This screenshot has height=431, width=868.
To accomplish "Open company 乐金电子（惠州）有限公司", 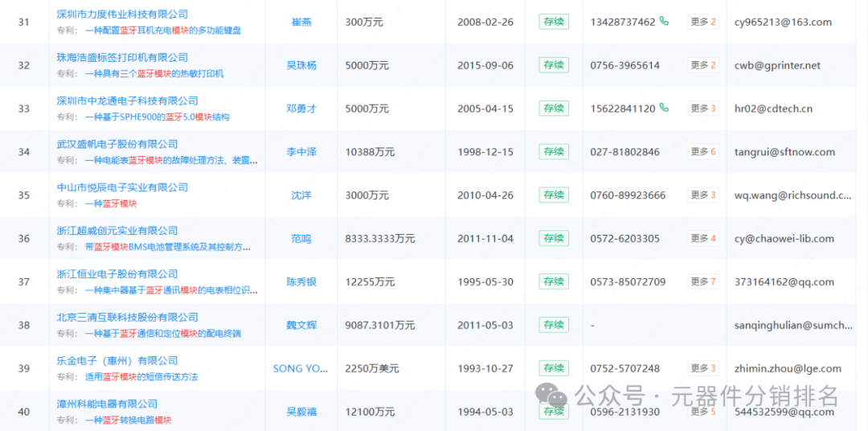I will point(117,361).
